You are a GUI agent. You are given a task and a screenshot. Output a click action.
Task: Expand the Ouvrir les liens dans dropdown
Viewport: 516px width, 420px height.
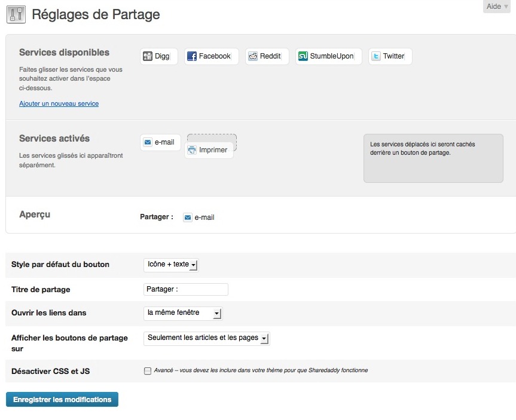coord(183,313)
